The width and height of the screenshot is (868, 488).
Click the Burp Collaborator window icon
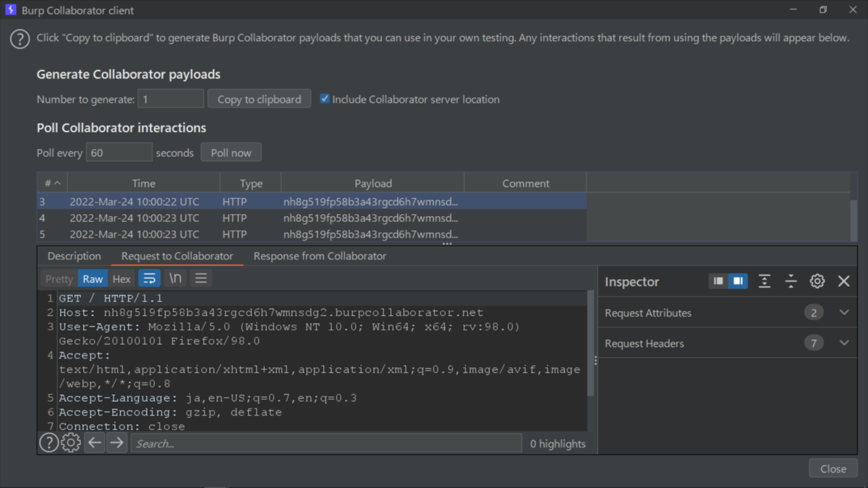click(10, 10)
